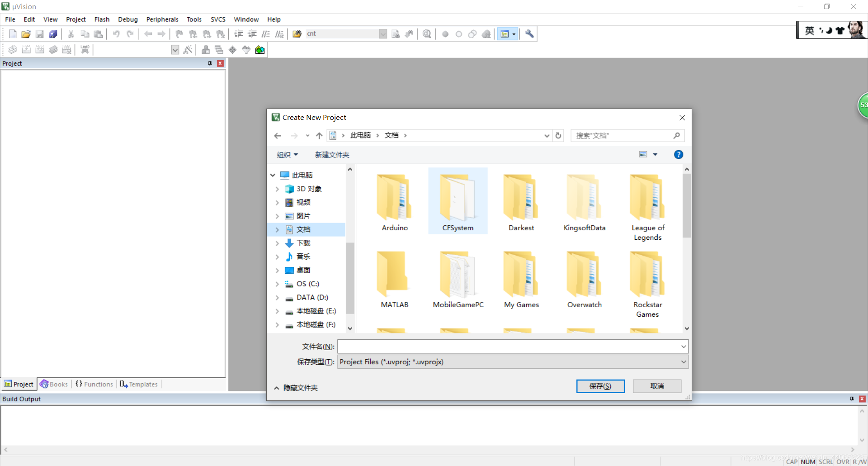
Task: Toggle the pin on the Project panel
Action: coord(210,63)
